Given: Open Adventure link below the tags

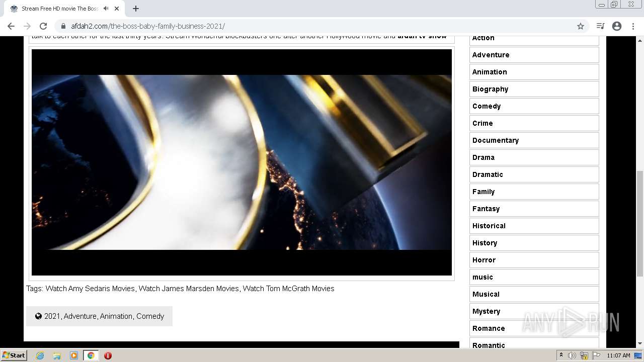Looking at the screenshot, I should (80, 316).
